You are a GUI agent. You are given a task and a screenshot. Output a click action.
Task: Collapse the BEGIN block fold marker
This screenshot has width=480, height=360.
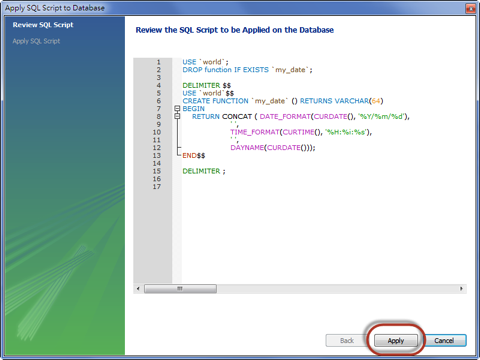[x=177, y=108]
